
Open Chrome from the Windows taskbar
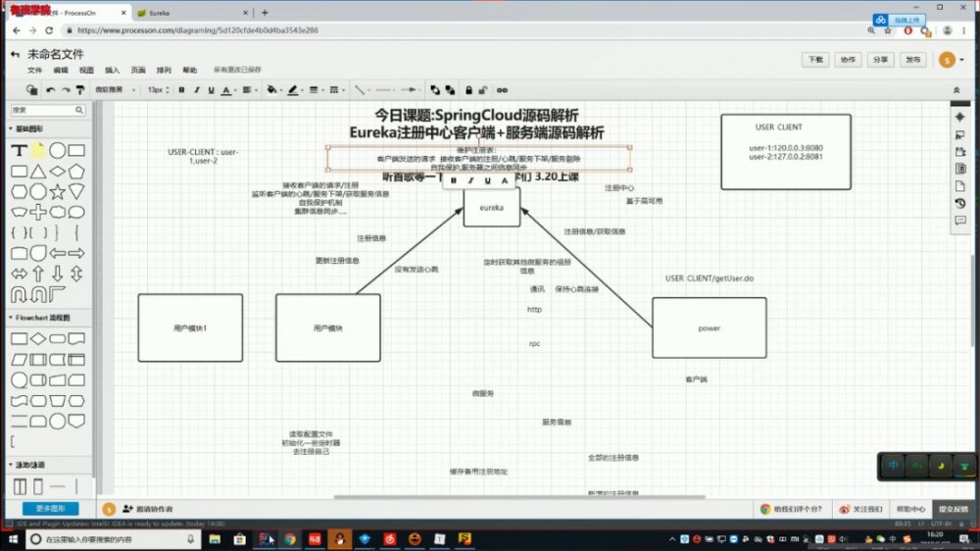point(290,539)
